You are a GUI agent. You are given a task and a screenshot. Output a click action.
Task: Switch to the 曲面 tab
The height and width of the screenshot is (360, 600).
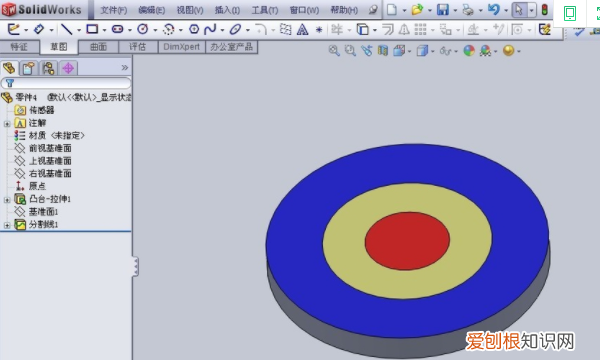[98, 47]
